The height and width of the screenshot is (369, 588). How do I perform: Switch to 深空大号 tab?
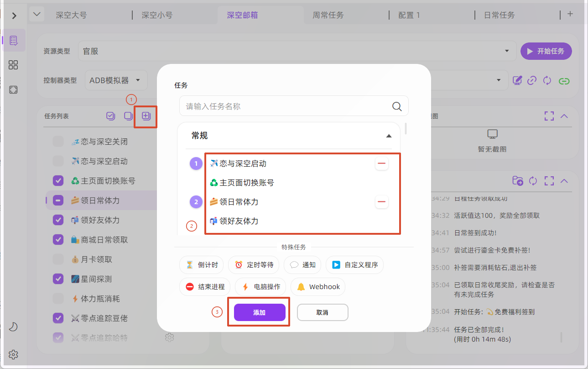71,15
